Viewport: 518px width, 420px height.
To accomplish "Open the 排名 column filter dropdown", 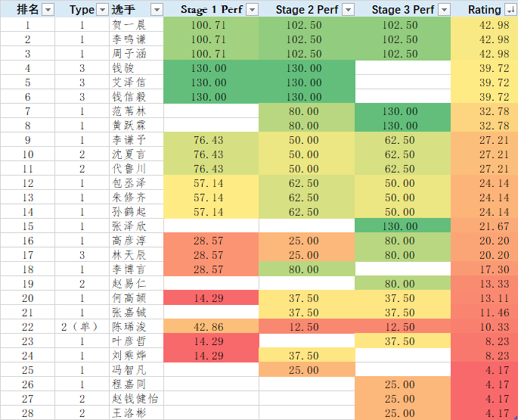I will [x=48, y=9].
